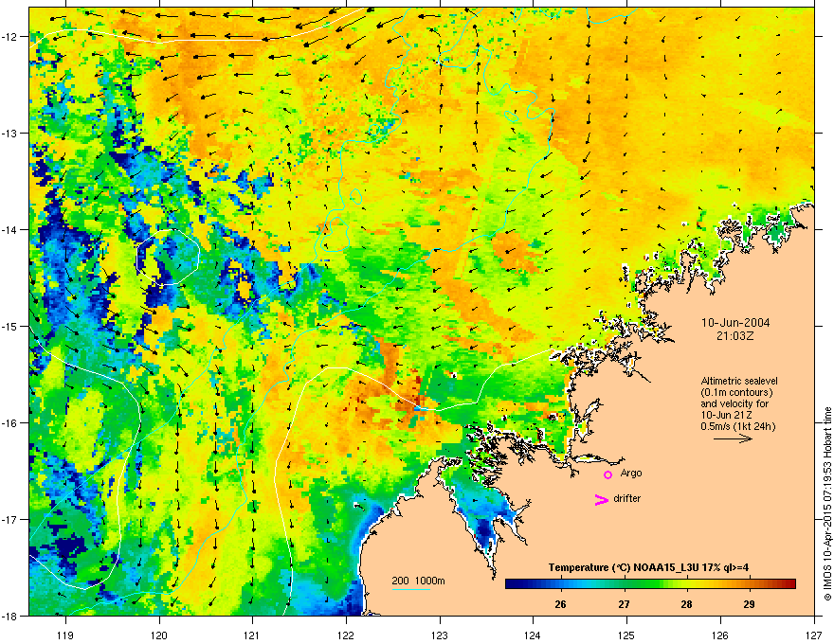Click the latitude axis label -16
This screenshot has height=644, width=834.
pos(9,423)
